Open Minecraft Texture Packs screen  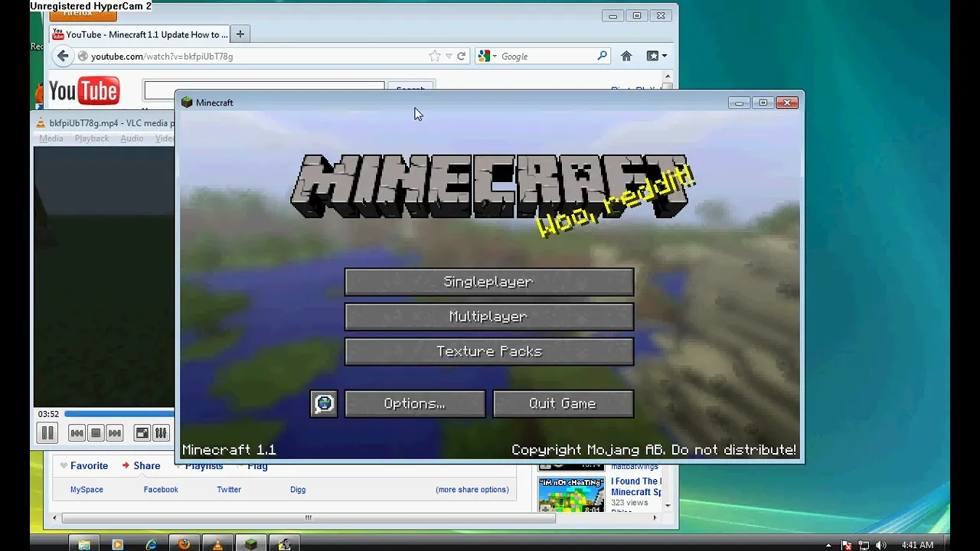(488, 351)
